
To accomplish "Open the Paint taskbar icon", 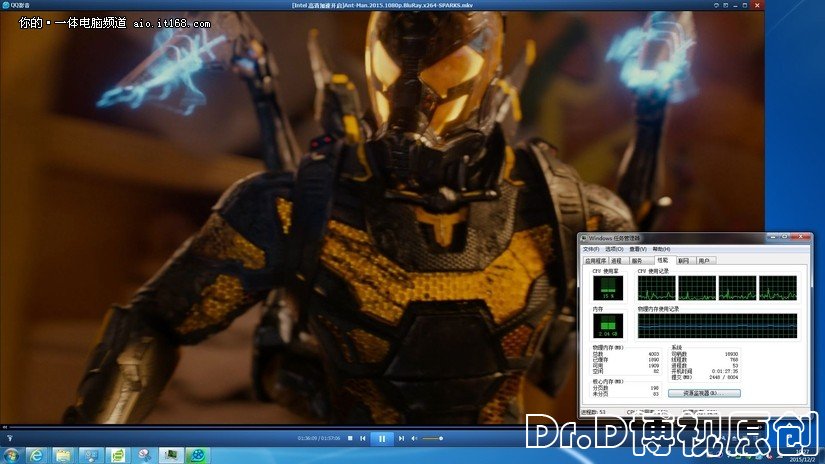I will pyautogui.click(x=144, y=455).
